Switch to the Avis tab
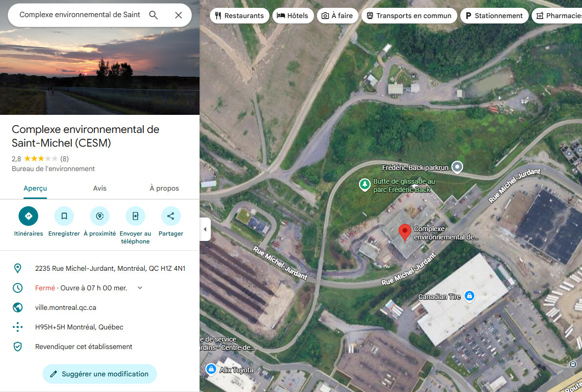 [x=99, y=188]
